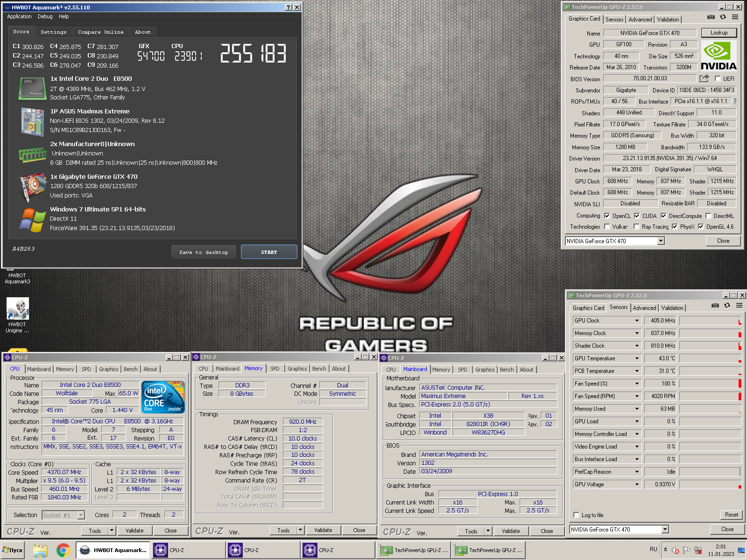747x560 pixels.
Task: Click the Lookup button in GPU-Z
Action: [719, 33]
